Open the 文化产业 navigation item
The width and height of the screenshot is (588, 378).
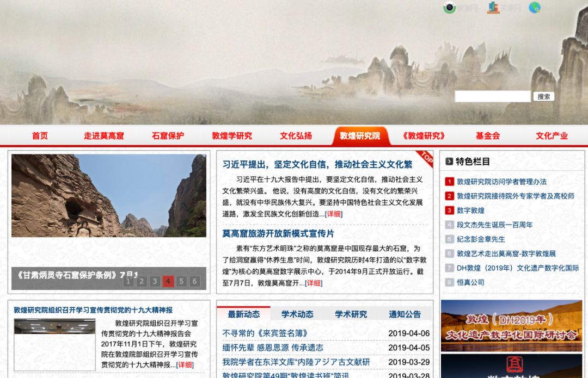click(x=552, y=136)
